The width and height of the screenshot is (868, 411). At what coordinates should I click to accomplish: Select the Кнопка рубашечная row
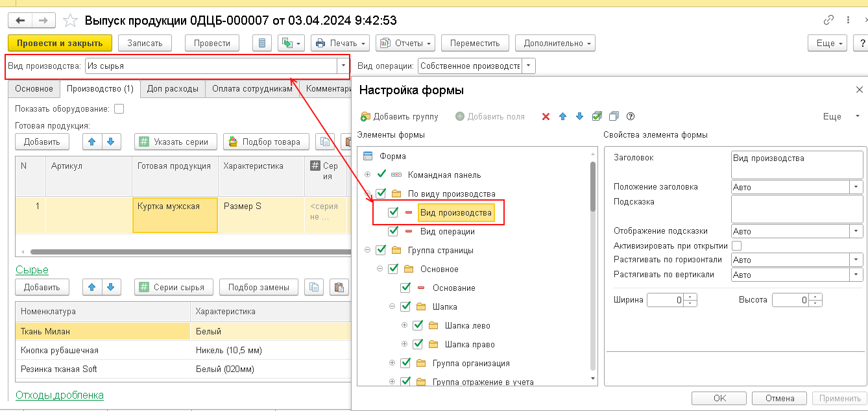point(182,350)
